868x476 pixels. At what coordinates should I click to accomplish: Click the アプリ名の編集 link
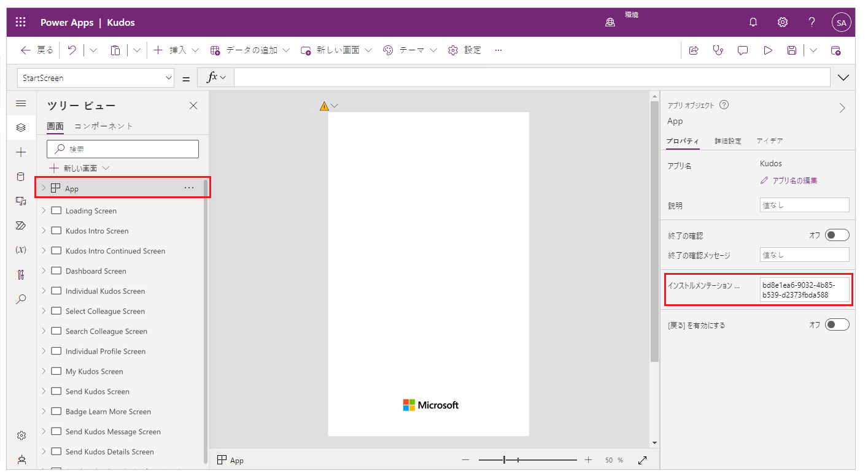(789, 180)
